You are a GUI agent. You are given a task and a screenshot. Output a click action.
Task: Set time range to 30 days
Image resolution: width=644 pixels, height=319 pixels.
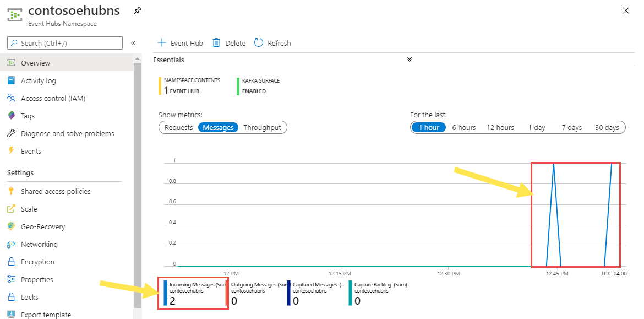coord(607,127)
